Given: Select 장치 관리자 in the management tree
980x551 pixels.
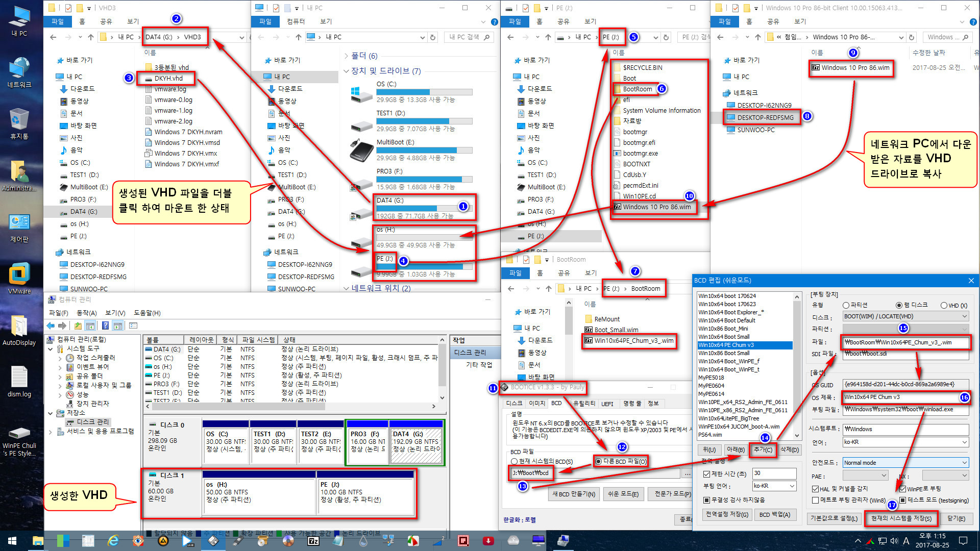Looking at the screenshot, I should (x=92, y=404).
